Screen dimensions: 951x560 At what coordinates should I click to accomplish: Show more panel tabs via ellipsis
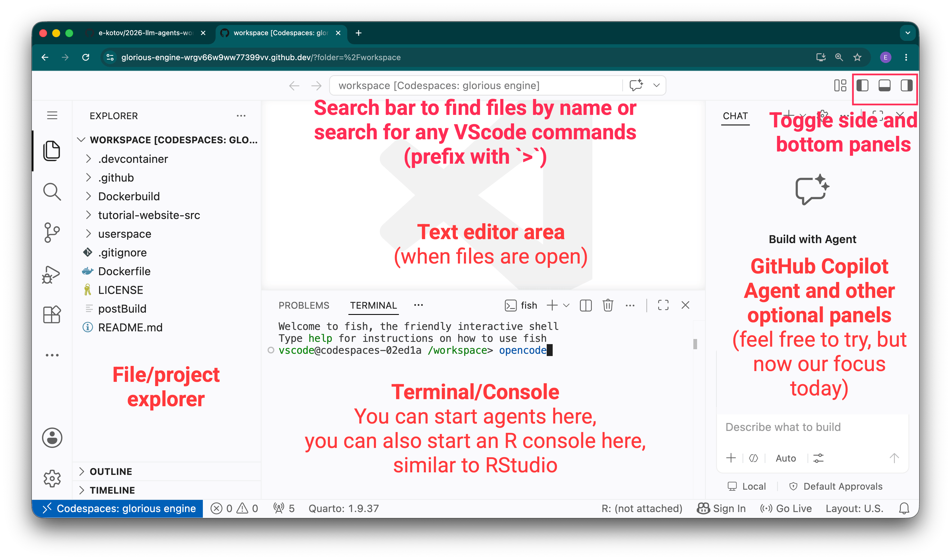418,305
